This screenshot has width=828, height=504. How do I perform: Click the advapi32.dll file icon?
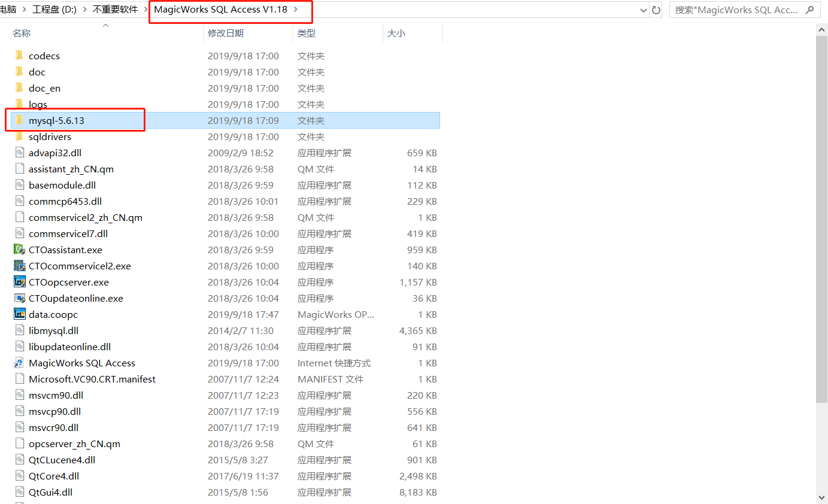coord(19,153)
